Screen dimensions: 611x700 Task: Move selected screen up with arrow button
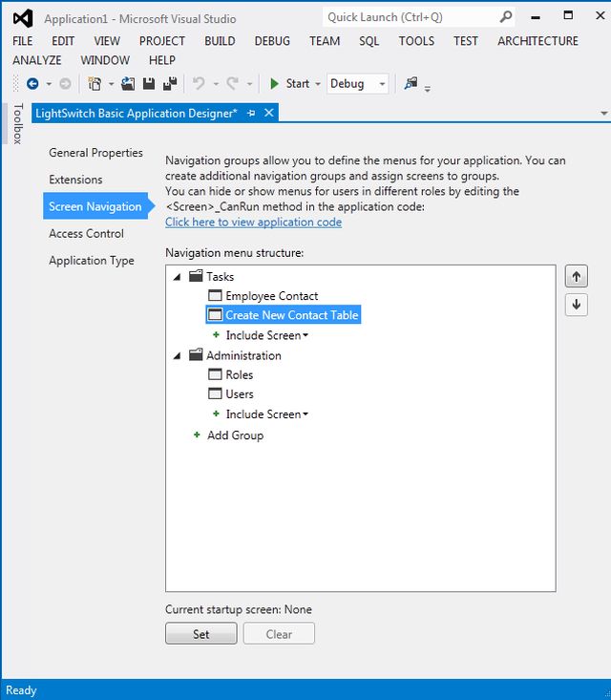click(x=577, y=276)
